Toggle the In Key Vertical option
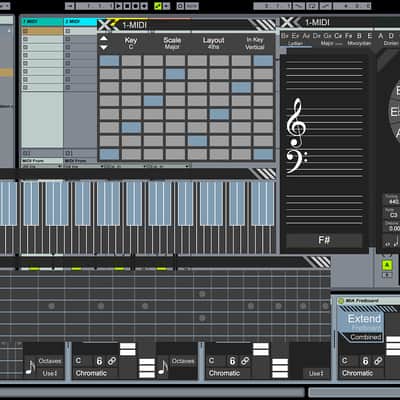The image size is (400, 400). 255,43
